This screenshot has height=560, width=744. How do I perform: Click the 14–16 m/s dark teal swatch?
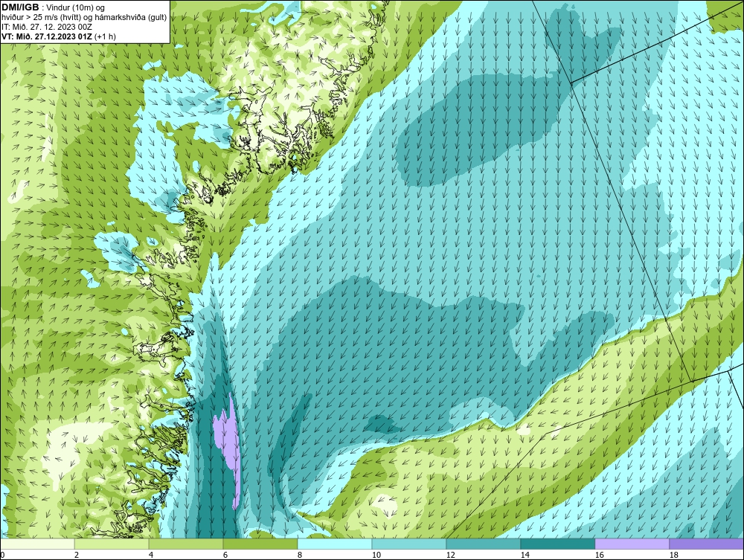(x=558, y=544)
